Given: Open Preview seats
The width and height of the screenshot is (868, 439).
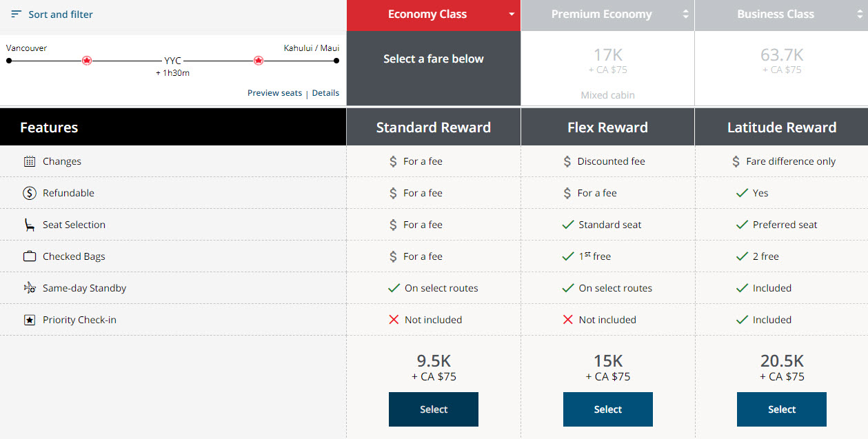Looking at the screenshot, I should point(274,92).
